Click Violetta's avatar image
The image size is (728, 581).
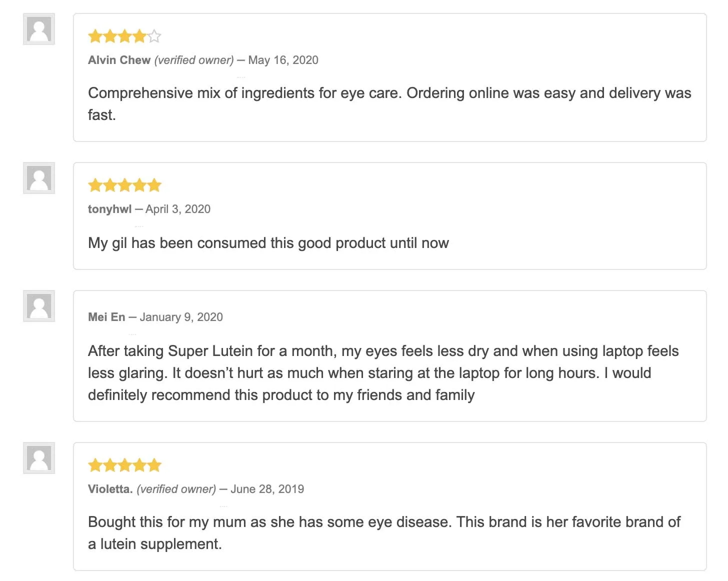(39, 458)
